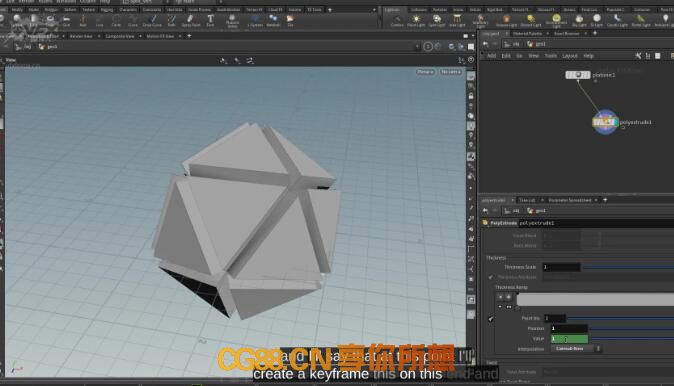Create a Point Light from shelf
674x386 pixels.
coord(416,20)
